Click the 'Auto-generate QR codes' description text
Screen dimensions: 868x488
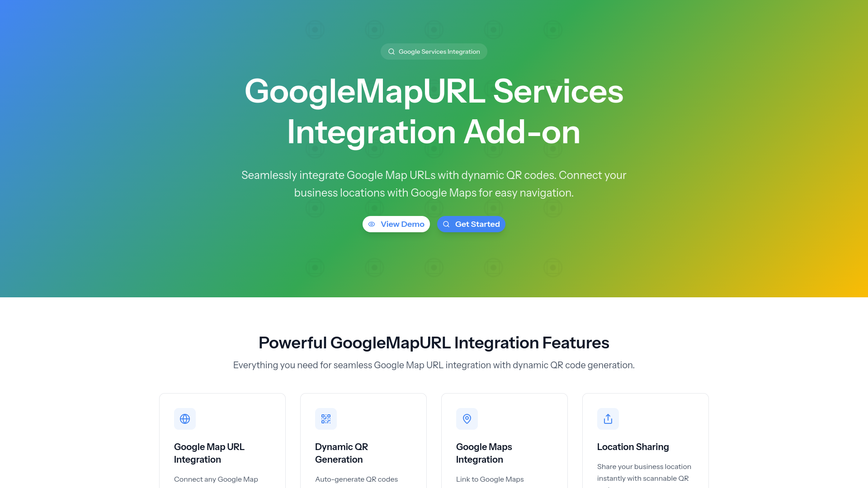[x=356, y=479]
